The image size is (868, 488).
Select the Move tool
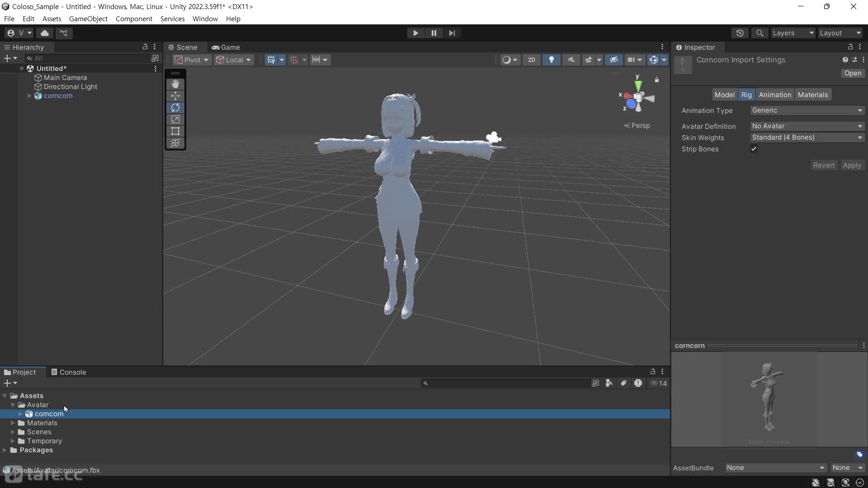tap(175, 96)
